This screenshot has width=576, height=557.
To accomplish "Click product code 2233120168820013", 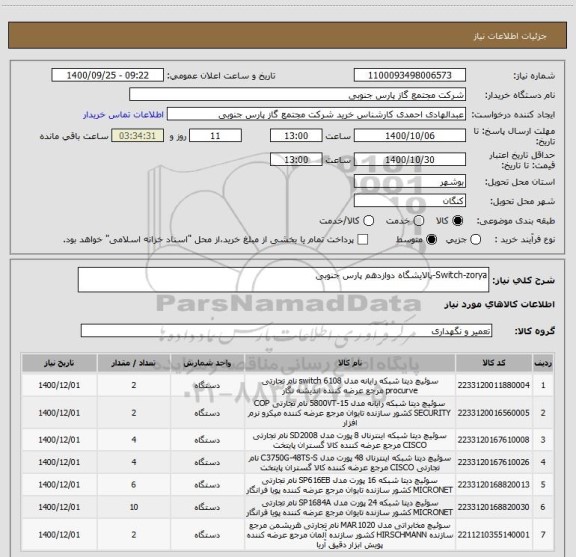I will click(494, 485).
